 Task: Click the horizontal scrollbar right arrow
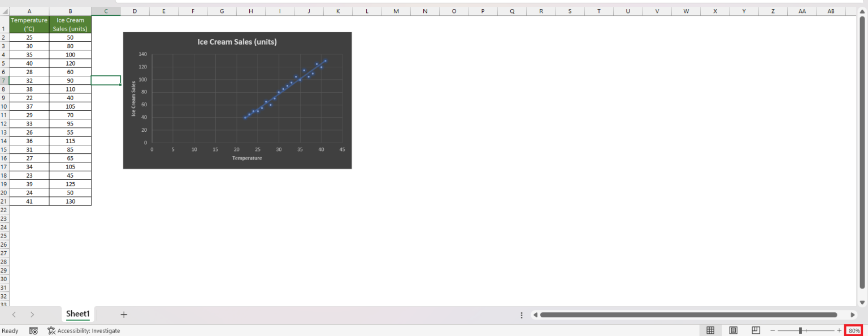pyautogui.click(x=853, y=315)
